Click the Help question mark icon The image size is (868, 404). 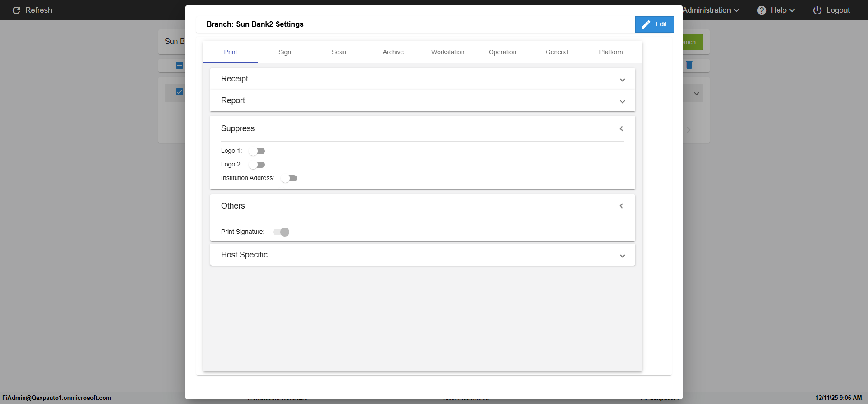(762, 10)
